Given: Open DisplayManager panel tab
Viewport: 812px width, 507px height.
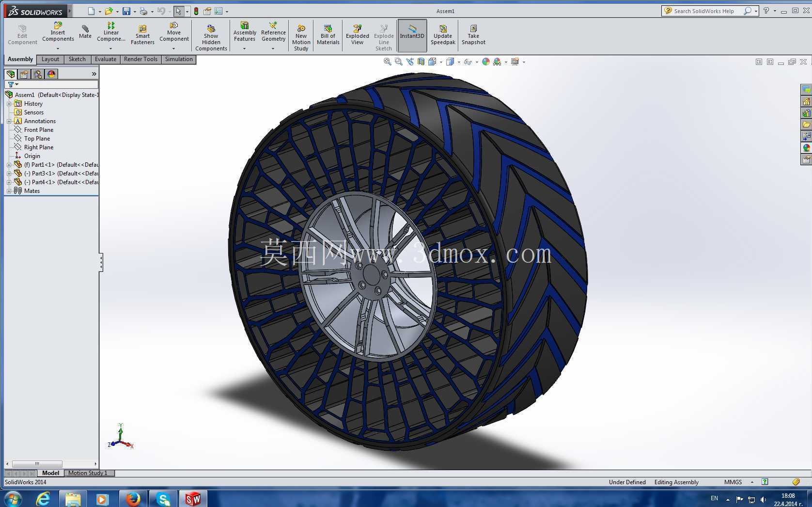Looking at the screenshot, I should pyautogui.click(x=51, y=74).
